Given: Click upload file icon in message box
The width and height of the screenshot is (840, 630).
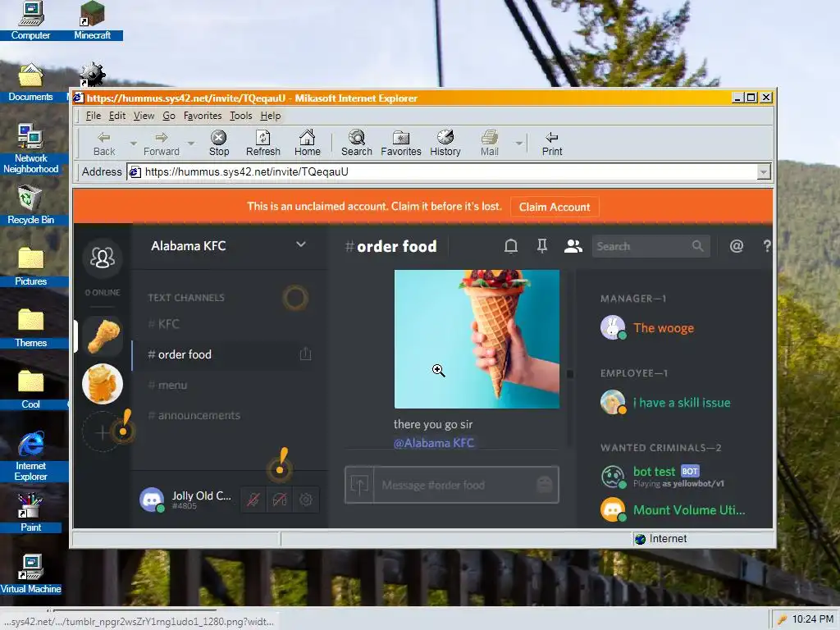Looking at the screenshot, I should tap(359, 485).
